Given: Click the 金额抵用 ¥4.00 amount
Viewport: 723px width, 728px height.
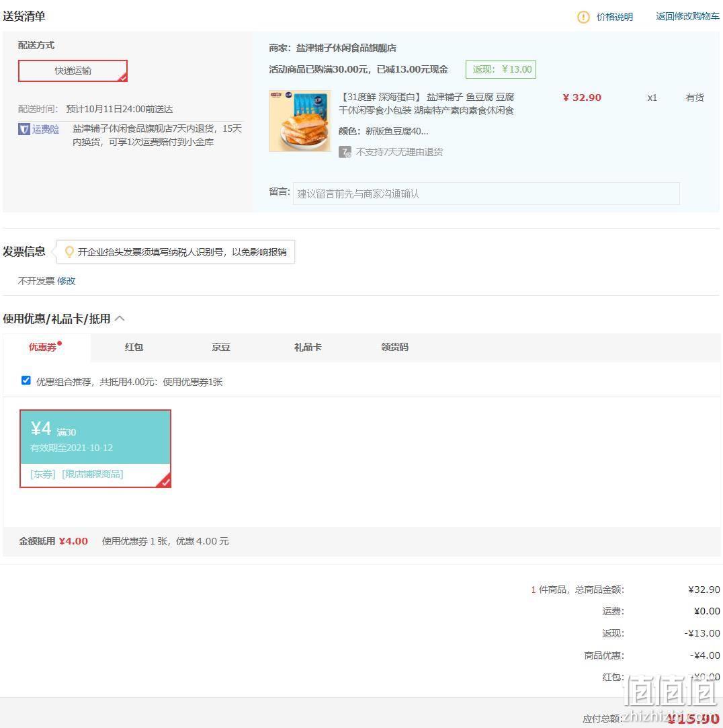Looking at the screenshot, I should pos(73,541).
